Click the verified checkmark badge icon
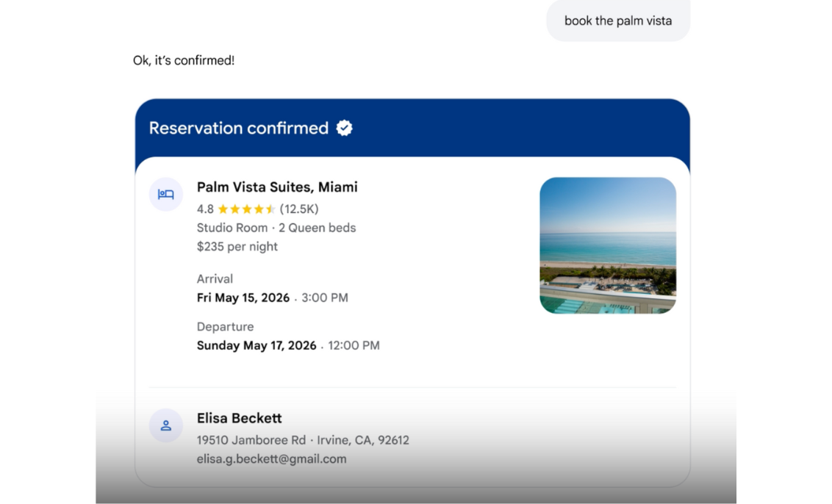The width and height of the screenshot is (832, 504). click(344, 128)
